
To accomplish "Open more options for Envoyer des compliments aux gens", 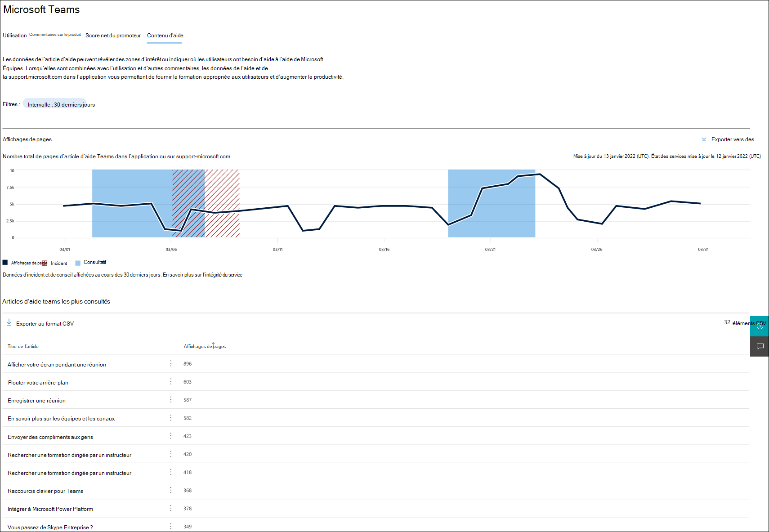I will [171, 436].
